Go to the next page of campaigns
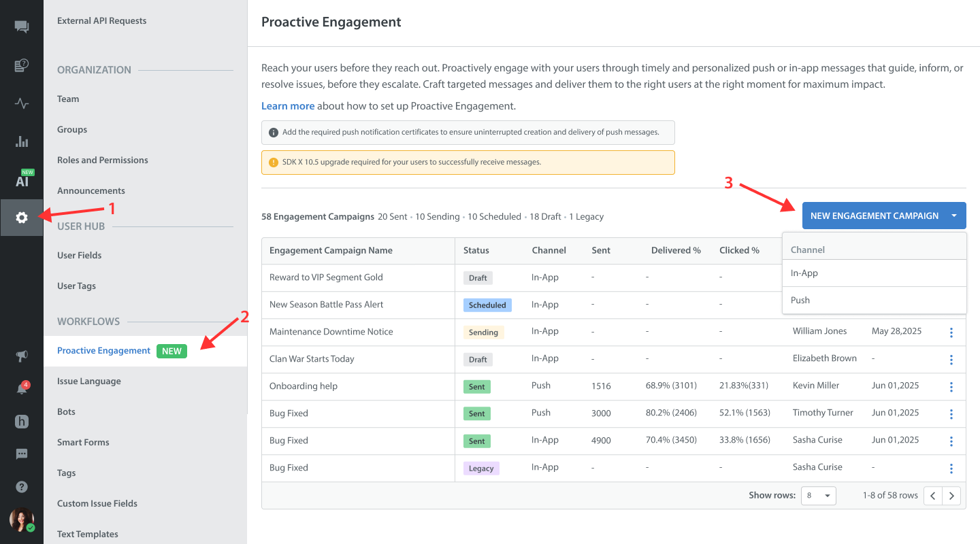This screenshot has height=544, width=980. [x=951, y=496]
